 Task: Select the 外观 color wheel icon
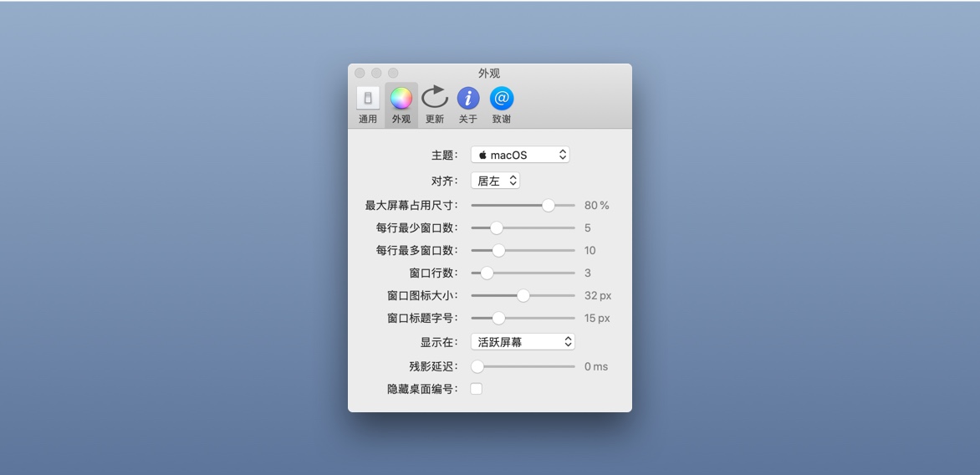click(x=401, y=98)
